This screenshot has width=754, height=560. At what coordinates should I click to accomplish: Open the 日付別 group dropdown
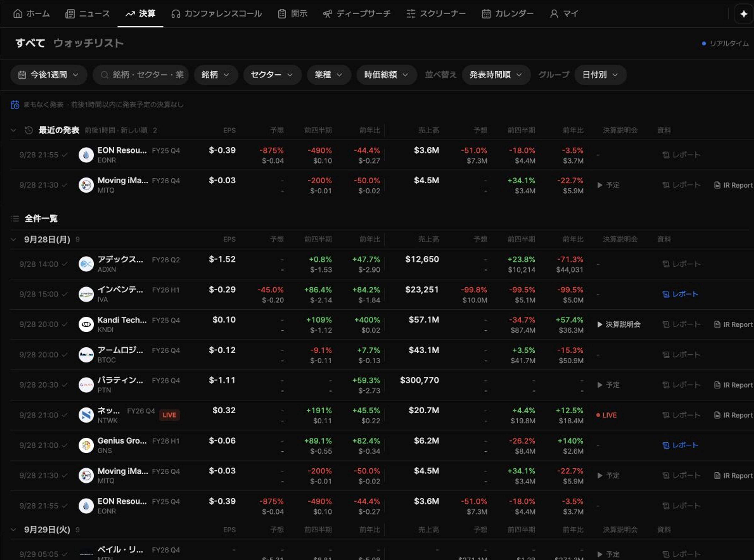click(600, 75)
